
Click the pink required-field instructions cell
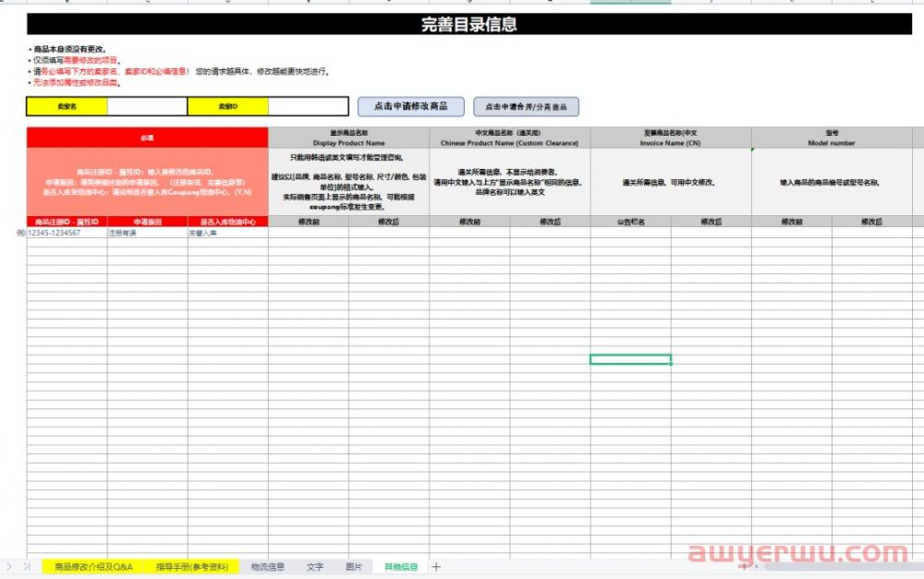point(147,182)
